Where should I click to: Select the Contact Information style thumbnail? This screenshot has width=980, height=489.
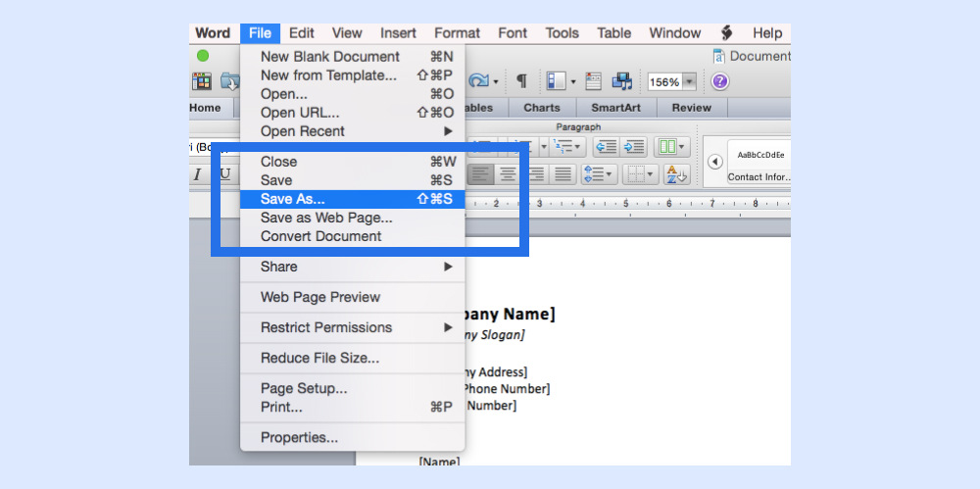point(759,162)
